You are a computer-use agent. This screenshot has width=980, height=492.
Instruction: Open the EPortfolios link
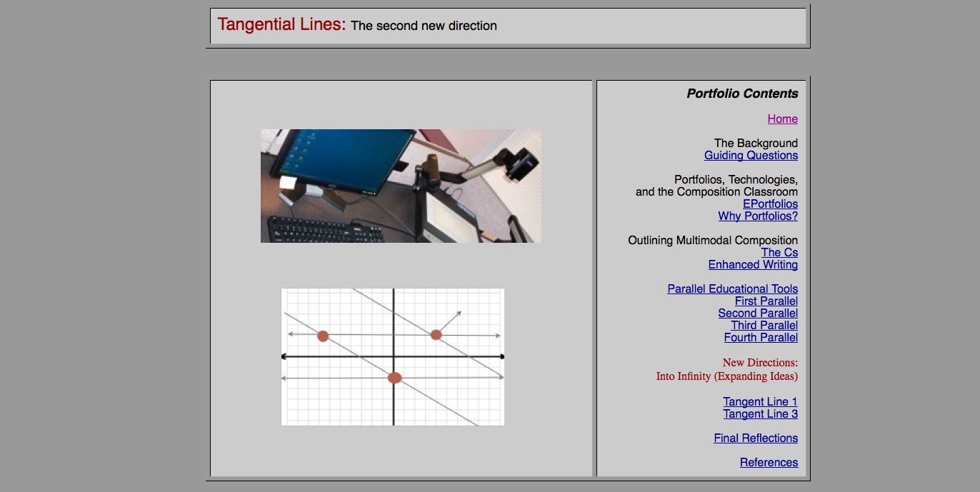tap(770, 204)
